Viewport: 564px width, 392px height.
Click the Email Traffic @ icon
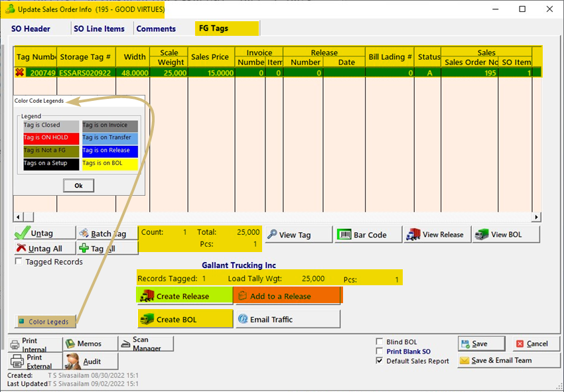click(x=243, y=319)
